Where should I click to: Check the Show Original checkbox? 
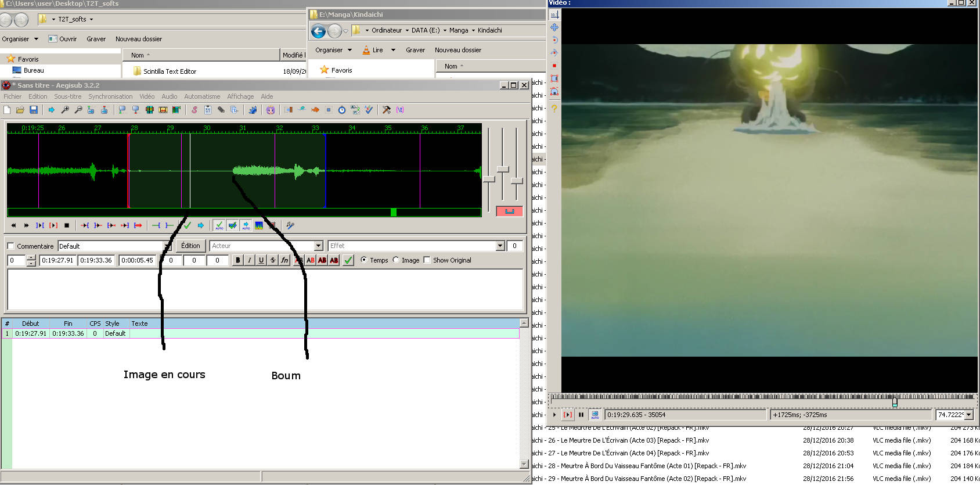(427, 260)
